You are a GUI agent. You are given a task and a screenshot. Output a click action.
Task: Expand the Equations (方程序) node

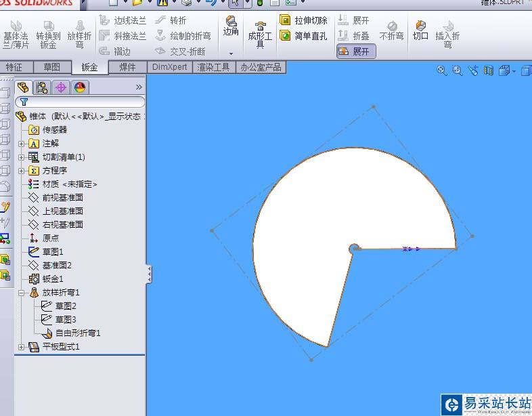click(x=22, y=171)
